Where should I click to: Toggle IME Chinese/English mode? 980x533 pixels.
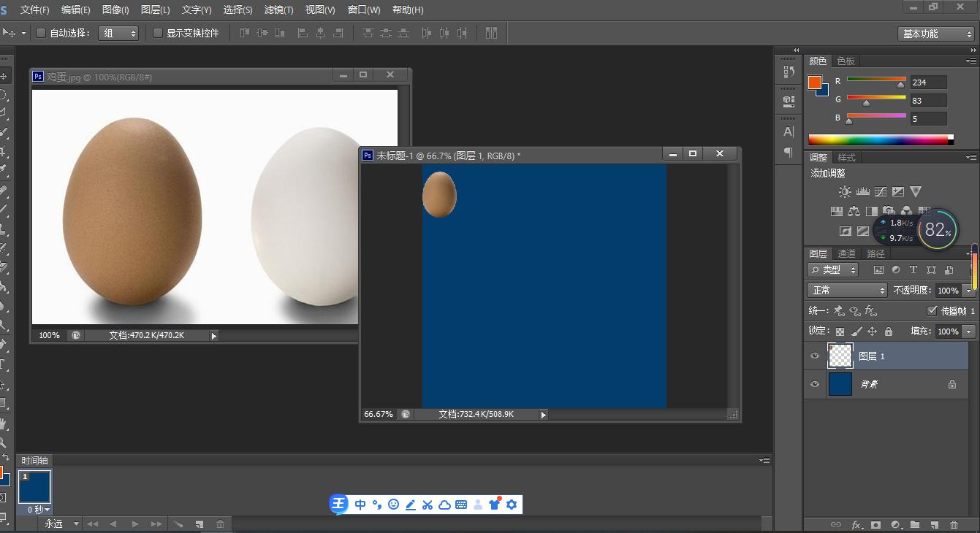pos(360,505)
